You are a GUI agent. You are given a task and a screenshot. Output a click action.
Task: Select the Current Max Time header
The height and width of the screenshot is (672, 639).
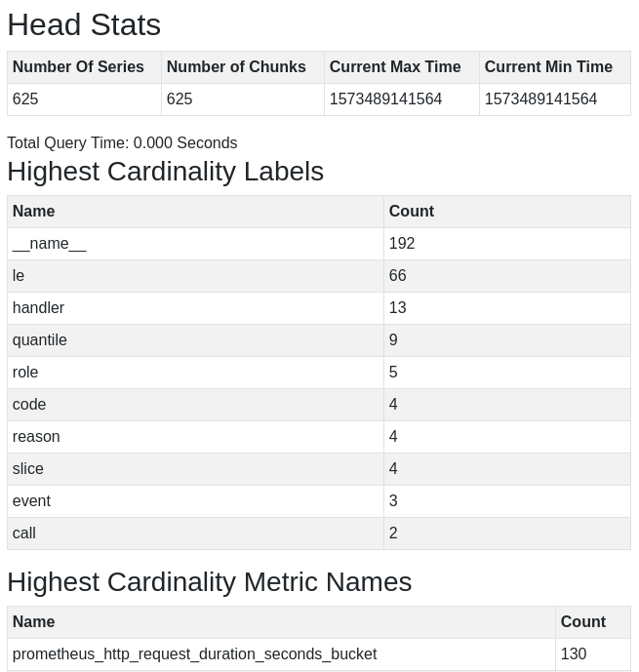tap(395, 66)
